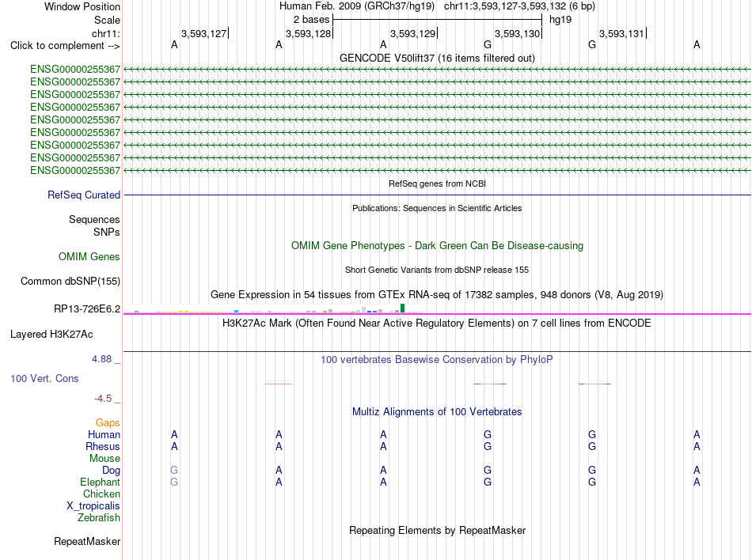752x560 pixels.
Task: Click the tall dark green GTEx expression bar
Action: 402,308
